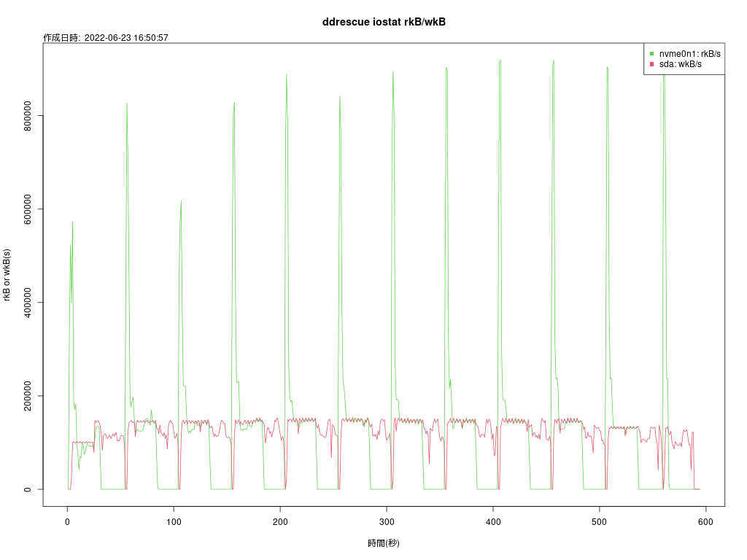Image resolution: width=747 pixels, height=560 pixels.
Task: Click the x-axis label "時間(秒)"
Action: click(x=384, y=542)
